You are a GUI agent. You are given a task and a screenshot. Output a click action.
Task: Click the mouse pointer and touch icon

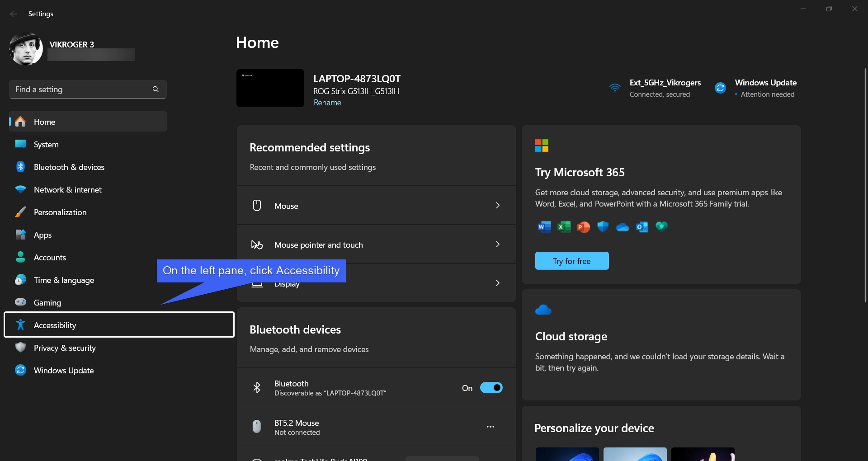pos(257,245)
